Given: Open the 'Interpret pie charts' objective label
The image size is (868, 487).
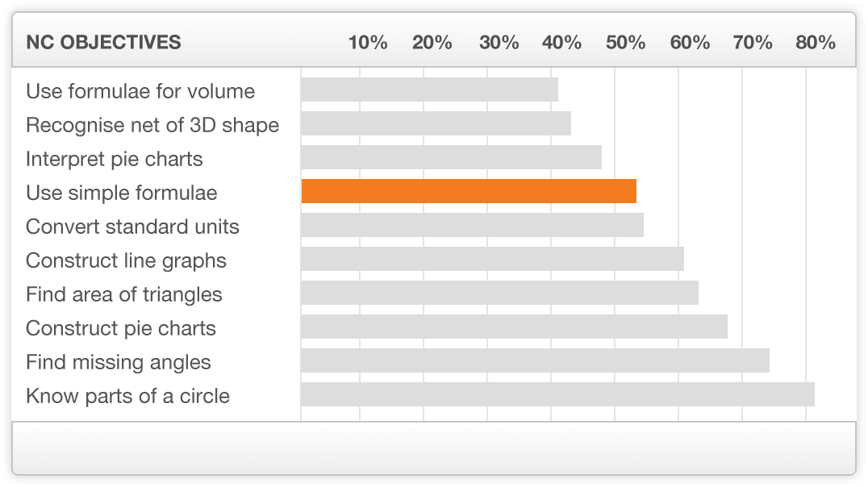Looking at the screenshot, I should [115, 159].
